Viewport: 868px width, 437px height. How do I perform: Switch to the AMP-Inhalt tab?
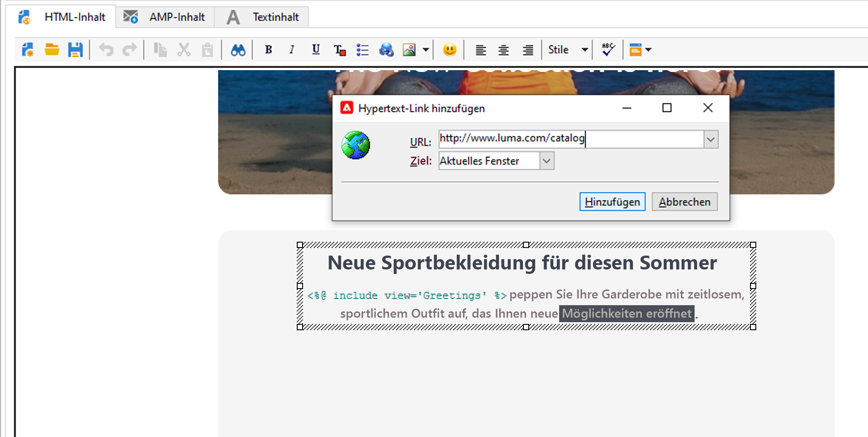click(164, 17)
